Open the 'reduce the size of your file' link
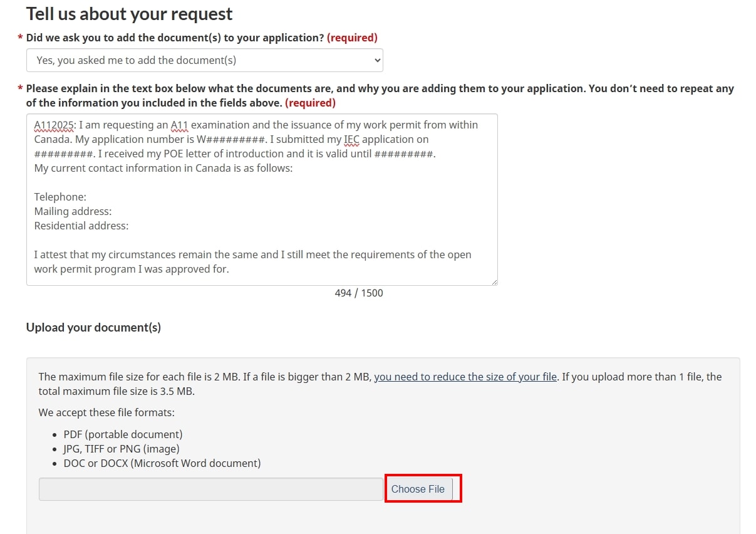Image resolution: width=756 pixels, height=534 pixels. [x=465, y=377]
